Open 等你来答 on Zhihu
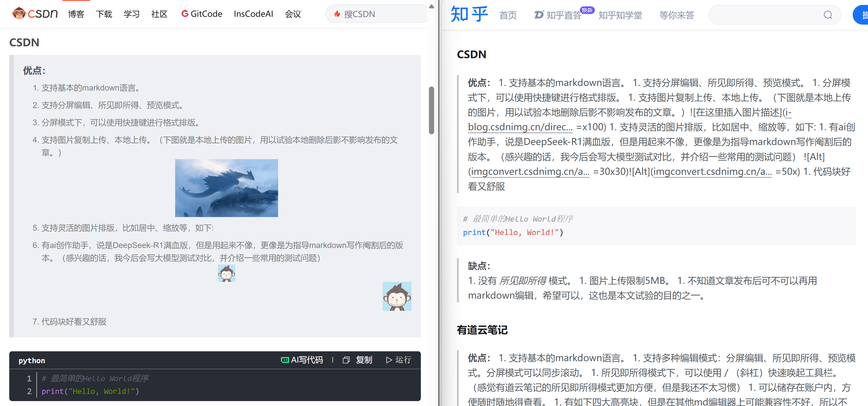The image size is (868, 406). point(677,15)
